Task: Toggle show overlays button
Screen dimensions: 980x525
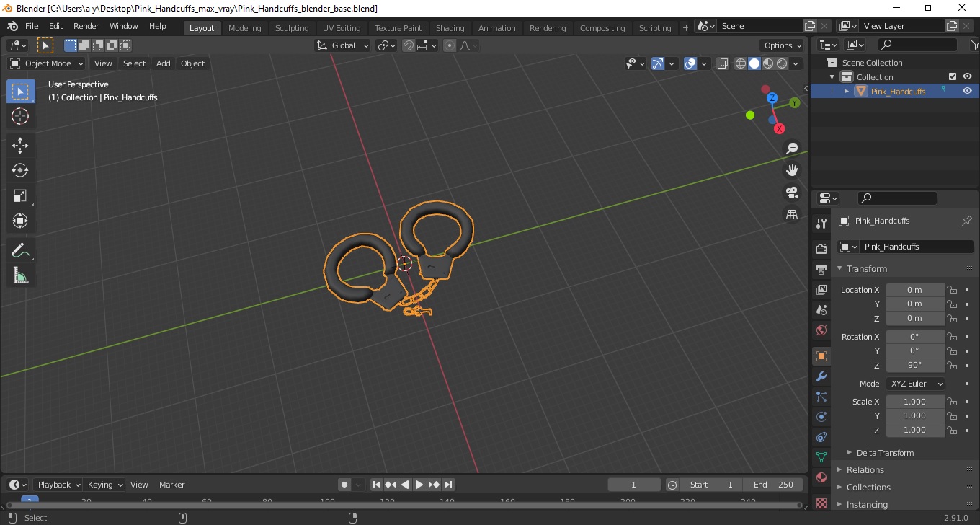Action: [690, 63]
